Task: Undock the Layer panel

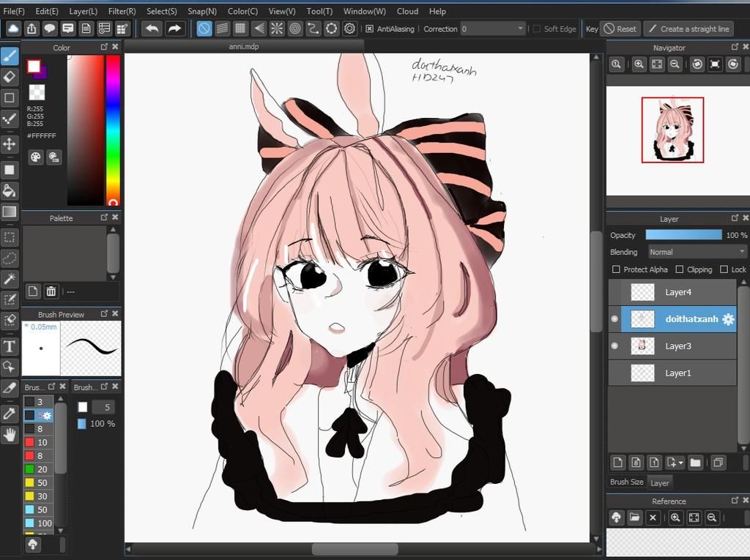Action: coord(735,218)
